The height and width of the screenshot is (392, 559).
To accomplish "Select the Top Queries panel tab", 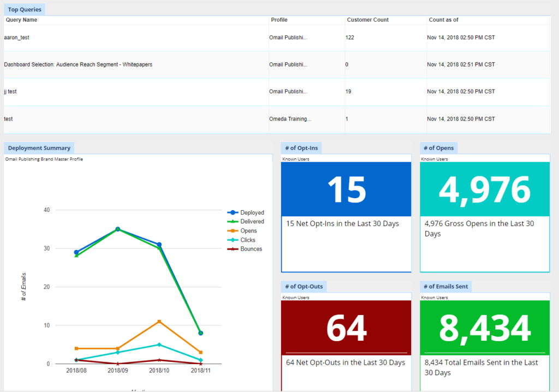I will click(x=25, y=9).
